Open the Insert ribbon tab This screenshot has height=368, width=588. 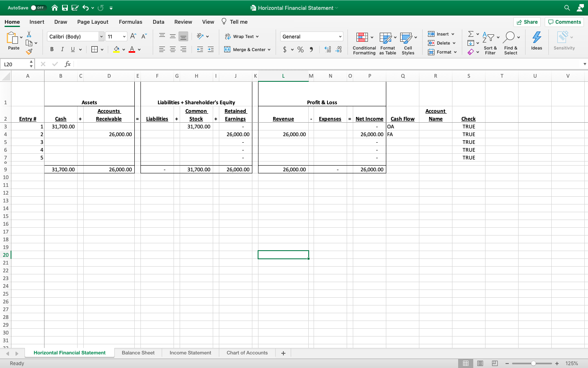pos(37,22)
